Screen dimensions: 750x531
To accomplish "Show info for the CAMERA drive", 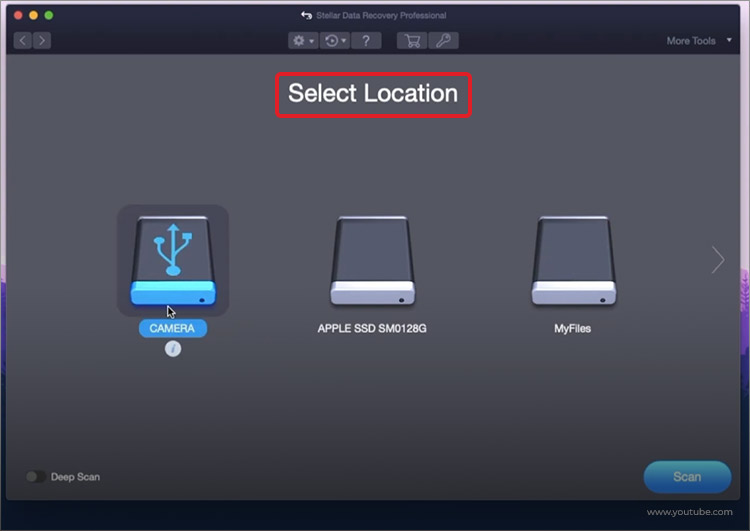I will click(173, 349).
